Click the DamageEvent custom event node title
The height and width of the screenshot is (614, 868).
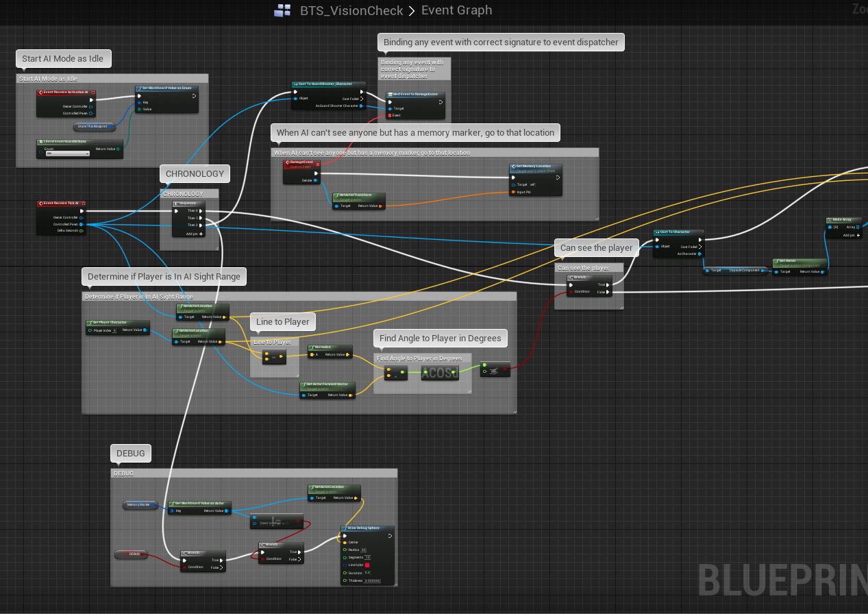[x=302, y=163]
